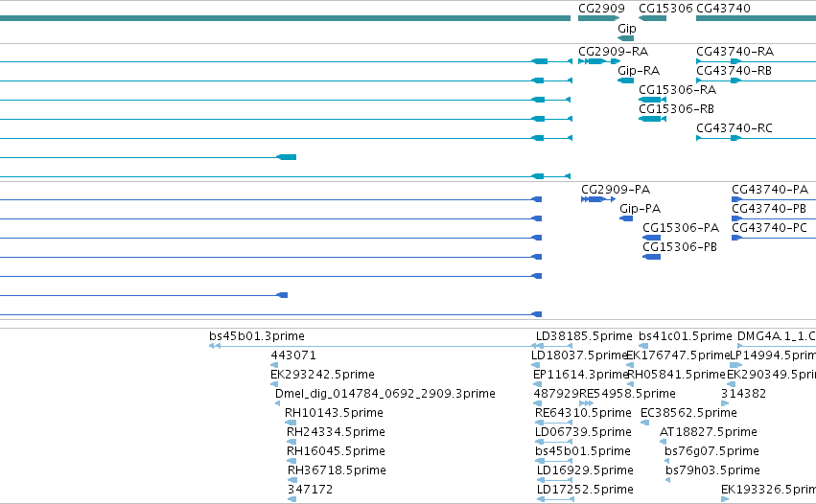Click the CG15306-RA transcript label
Viewport: 816px width, 504px height.
[x=677, y=90]
